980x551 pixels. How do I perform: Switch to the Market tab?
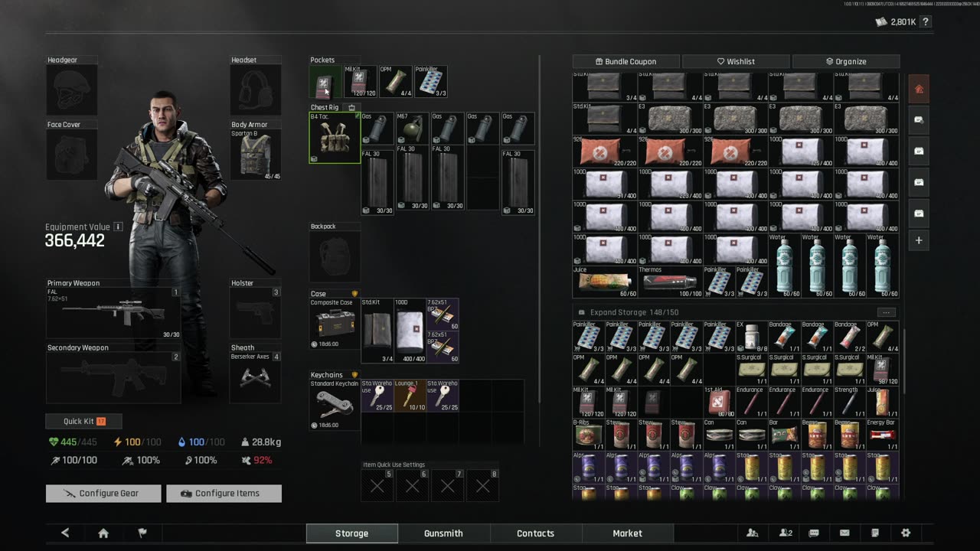point(627,533)
